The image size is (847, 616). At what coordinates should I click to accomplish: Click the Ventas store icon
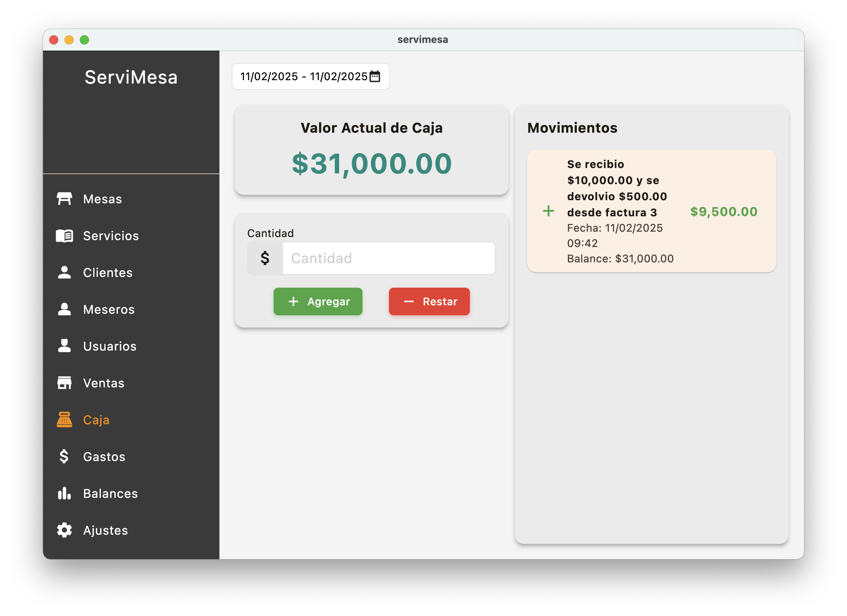[x=64, y=383]
